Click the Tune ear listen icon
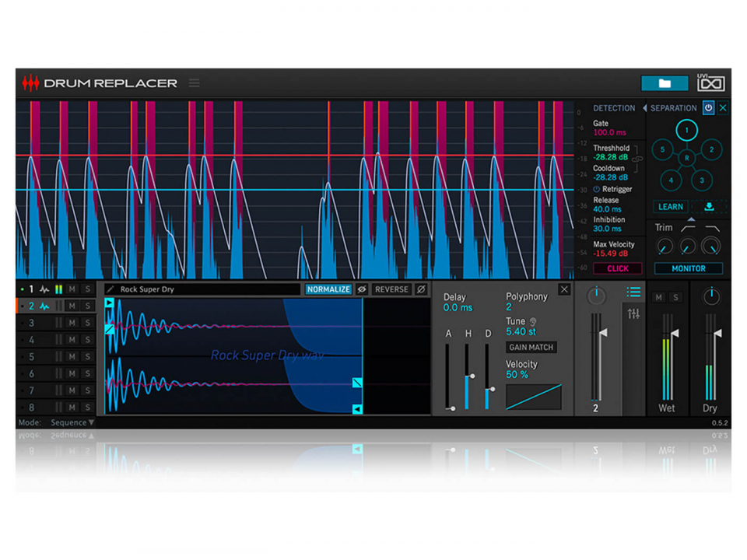 533,322
